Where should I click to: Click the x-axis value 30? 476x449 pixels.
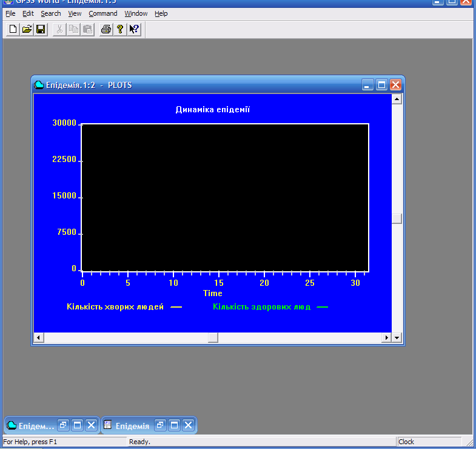tap(355, 283)
